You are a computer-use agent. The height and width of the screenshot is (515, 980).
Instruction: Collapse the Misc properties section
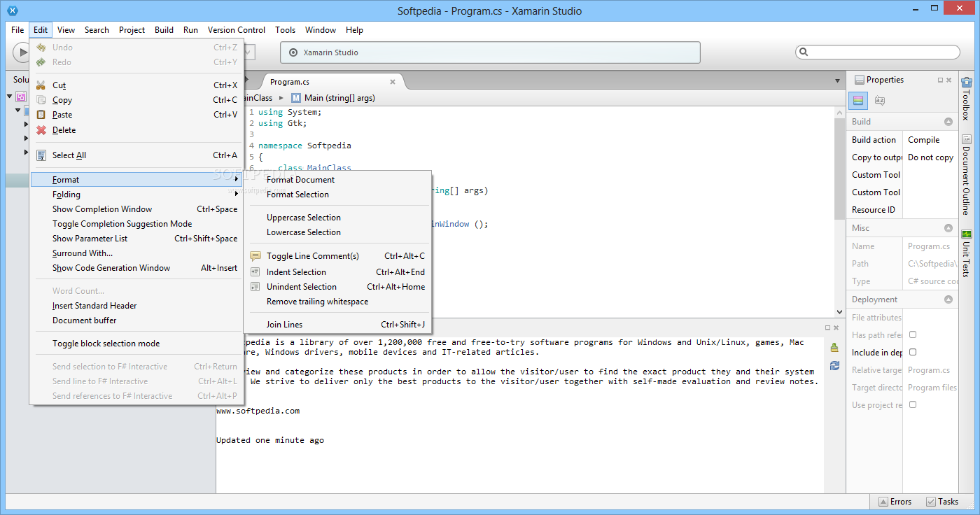(x=948, y=228)
